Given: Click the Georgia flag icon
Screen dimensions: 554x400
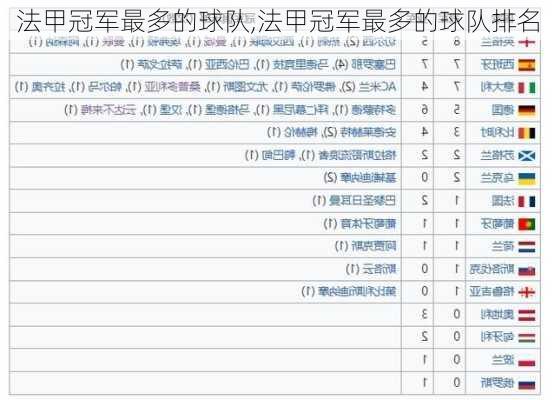Looking at the screenshot, I should point(526,292).
